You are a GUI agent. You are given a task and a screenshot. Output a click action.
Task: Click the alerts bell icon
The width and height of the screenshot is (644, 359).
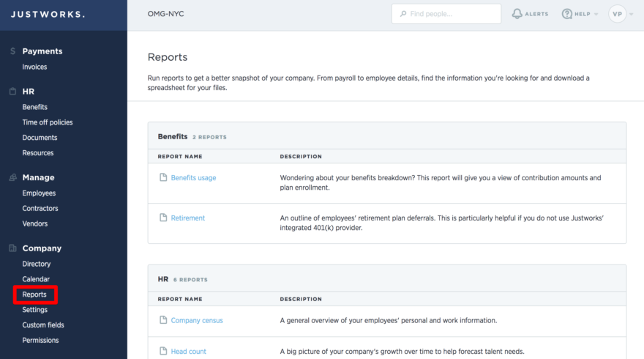pos(517,14)
